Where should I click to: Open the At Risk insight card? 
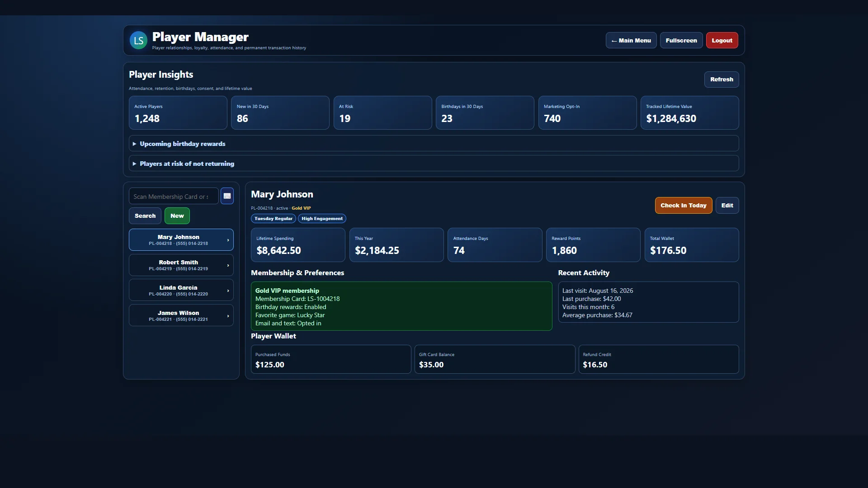[383, 113]
